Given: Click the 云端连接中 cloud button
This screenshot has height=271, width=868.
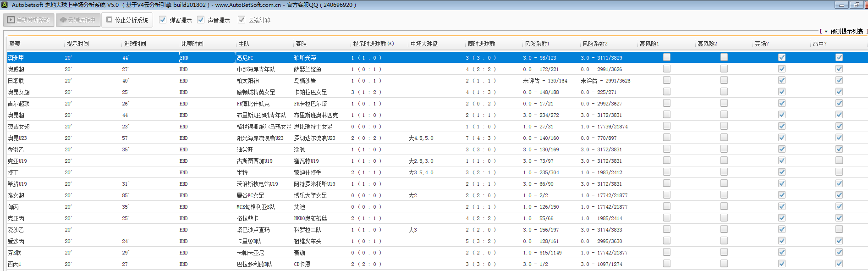Looking at the screenshot, I should pyautogui.click(x=78, y=20).
